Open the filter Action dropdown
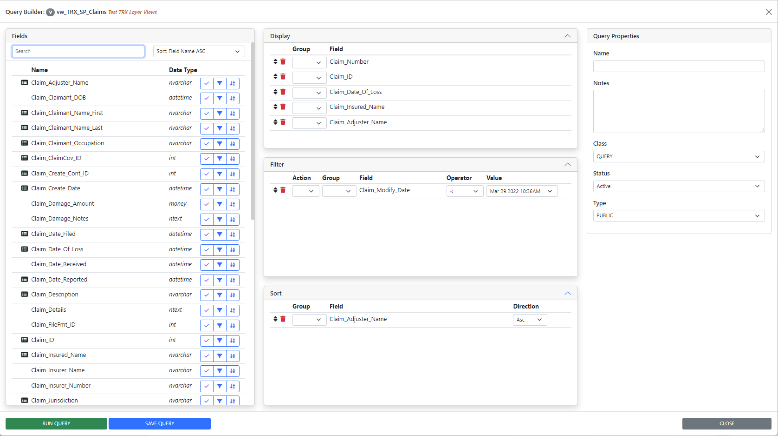Image resolution: width=778 pixels, height=436 pixels. (306, 191)
